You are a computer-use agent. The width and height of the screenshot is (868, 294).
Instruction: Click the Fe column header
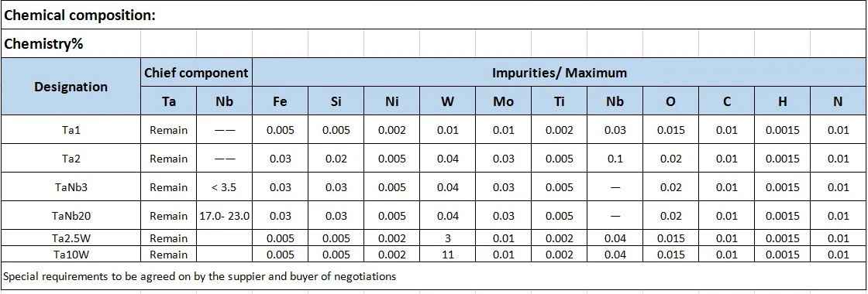pos(280,101)
